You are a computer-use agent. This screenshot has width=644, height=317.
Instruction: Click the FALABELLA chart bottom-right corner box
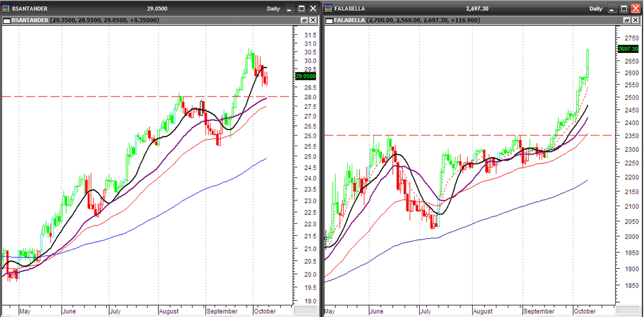pos(627,311)
